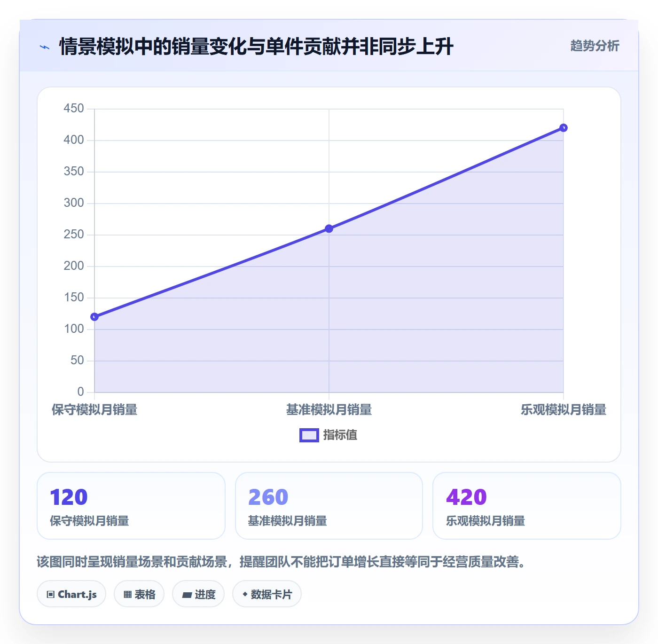The width and height of the screenshot is (658, 644).
Task: Click the 基准模拟月销量 x-axis label
Action: 329,410
